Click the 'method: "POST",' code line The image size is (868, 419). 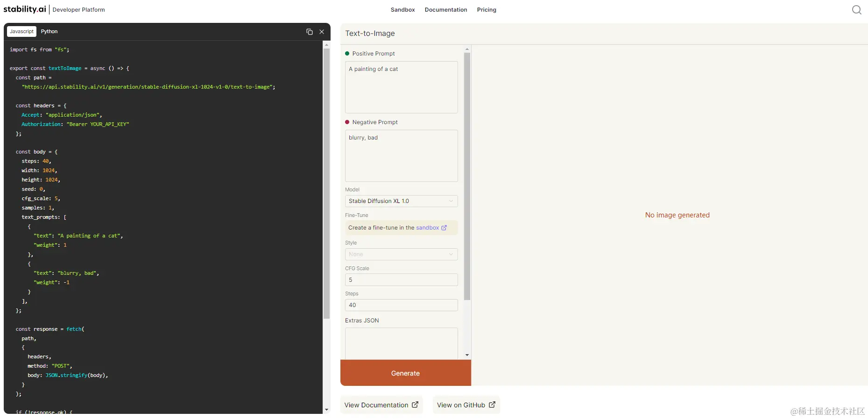click(50, 366)
